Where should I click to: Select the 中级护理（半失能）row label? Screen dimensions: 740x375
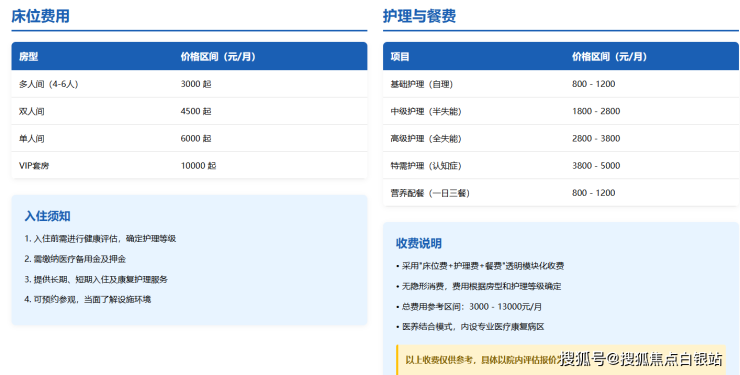(x=426, y=111)
